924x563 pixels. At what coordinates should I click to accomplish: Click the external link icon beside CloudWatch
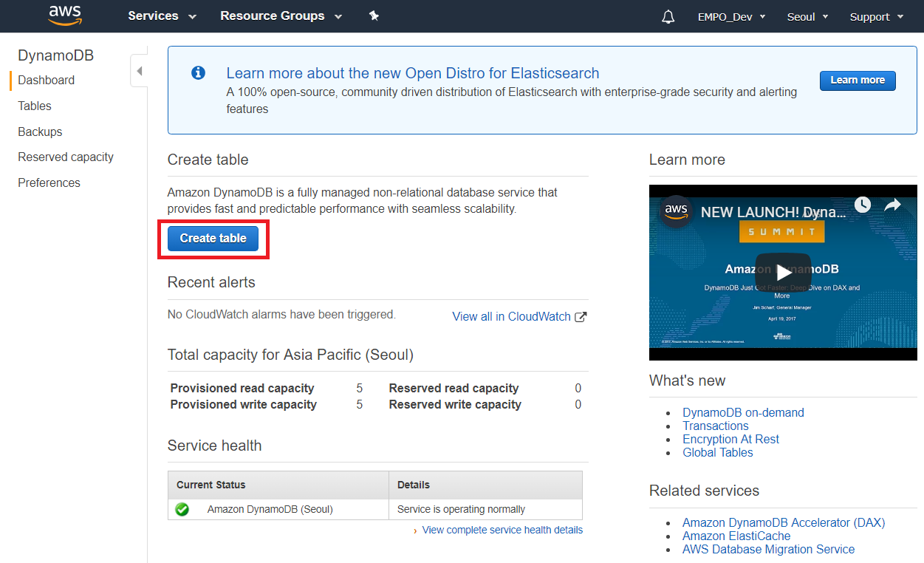[581, 316]
